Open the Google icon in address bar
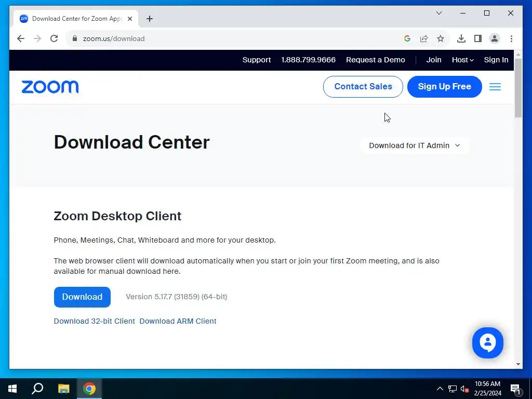The height and width of the screenshot is (399, 532). coord(407,38)
